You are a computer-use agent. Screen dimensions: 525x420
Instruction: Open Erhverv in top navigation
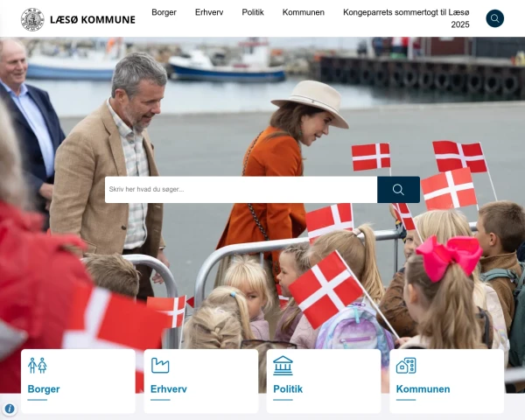tap(209, 12)
